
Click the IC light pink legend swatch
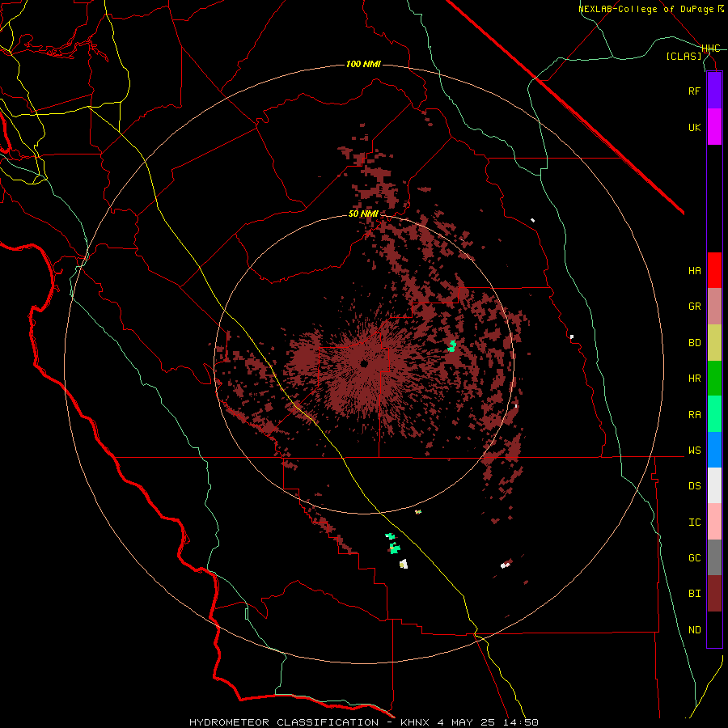(x=714, y=522)
